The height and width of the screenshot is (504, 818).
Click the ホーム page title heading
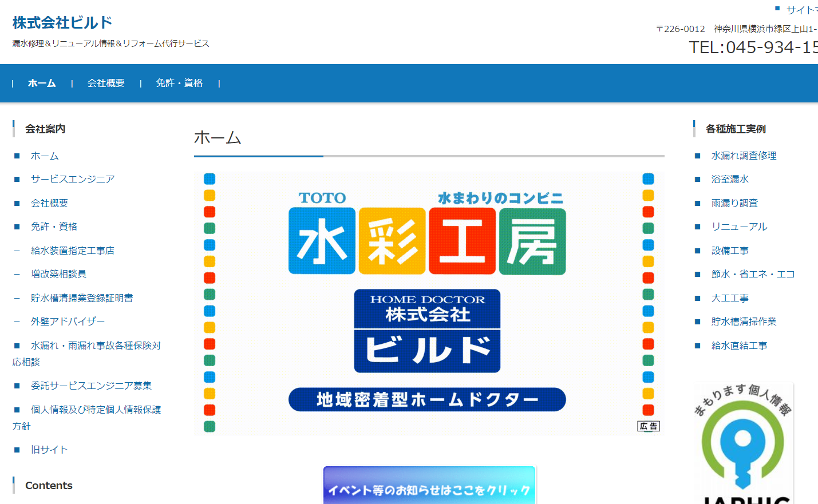[218, 138]
